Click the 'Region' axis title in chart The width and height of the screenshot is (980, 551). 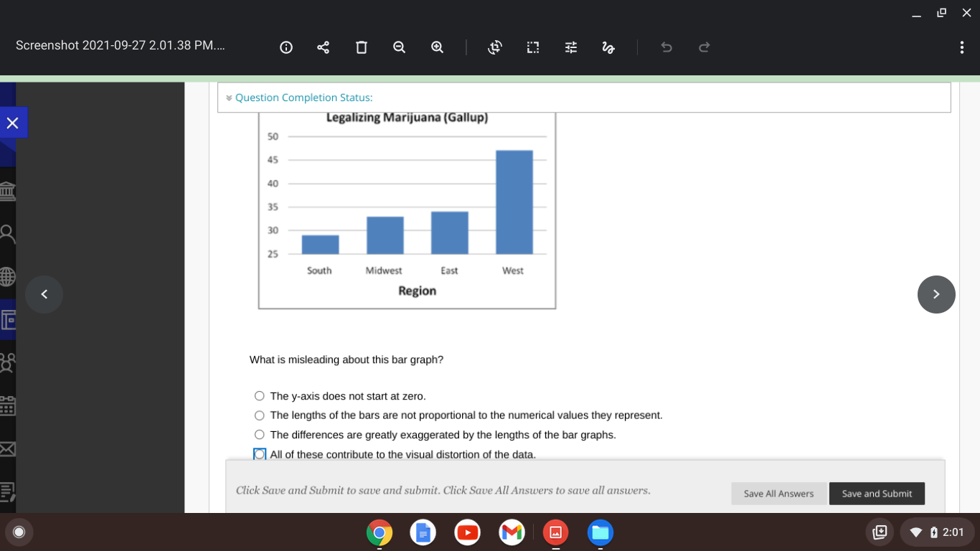point(418,291)
